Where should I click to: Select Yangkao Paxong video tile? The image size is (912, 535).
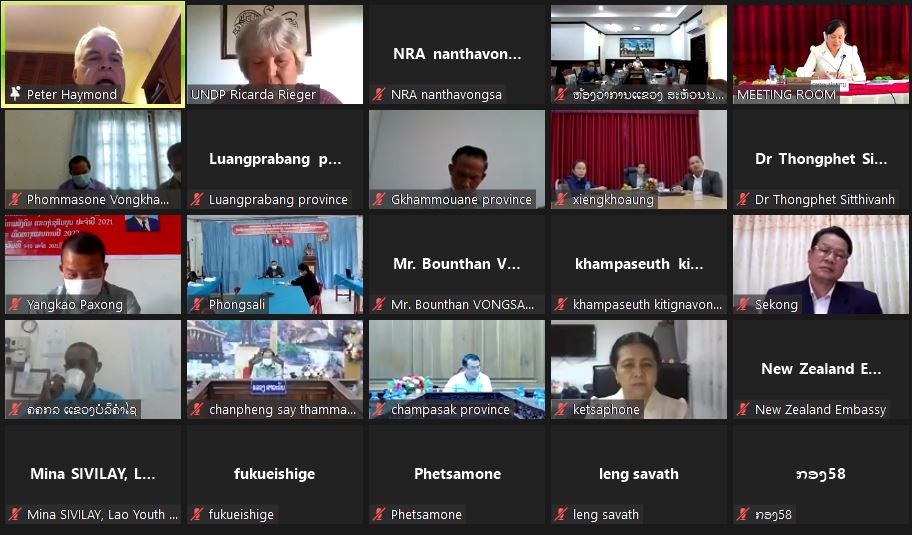[93, 265]
